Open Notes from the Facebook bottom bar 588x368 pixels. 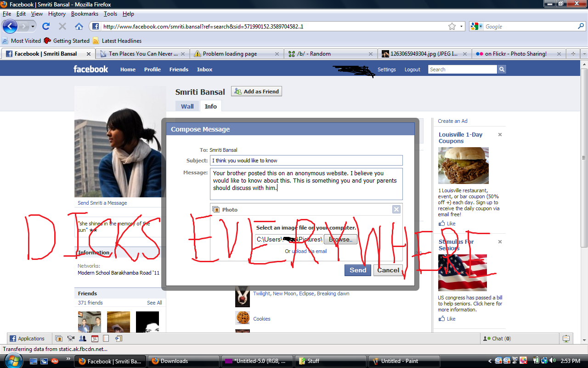[x=106, y=339]
